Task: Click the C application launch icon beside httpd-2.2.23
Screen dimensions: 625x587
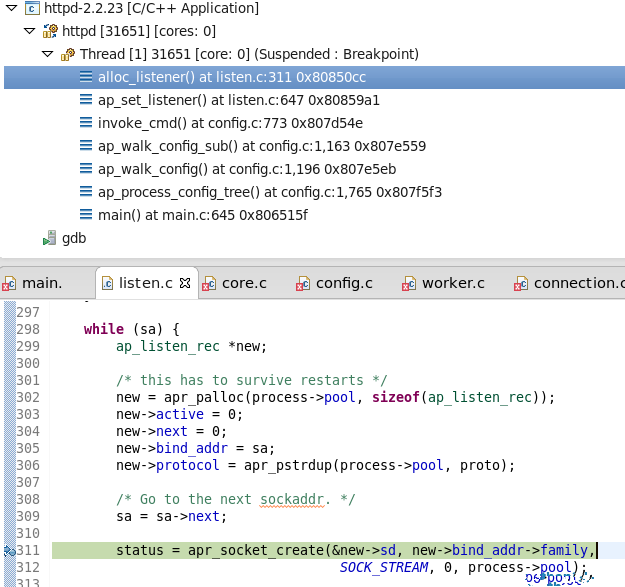Action: (x=32, y=8)
